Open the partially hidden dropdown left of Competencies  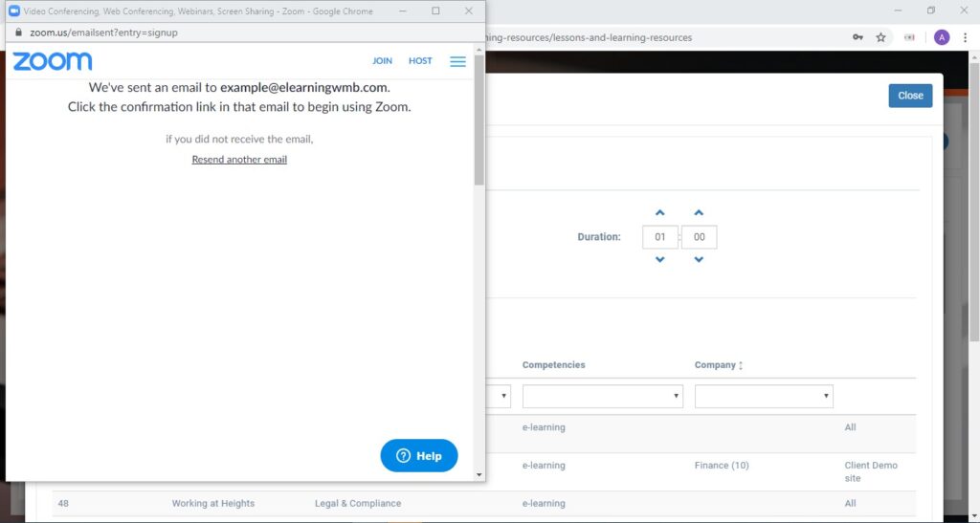pos(499,396)
